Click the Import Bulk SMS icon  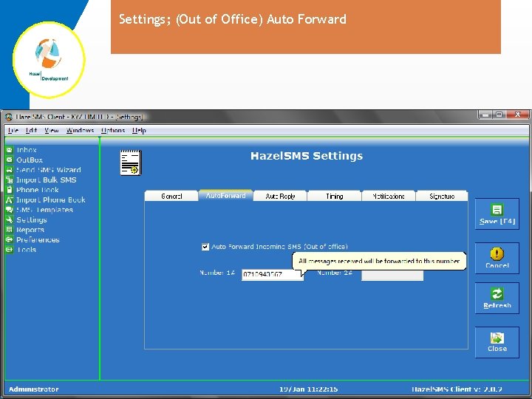click(9, 180)
